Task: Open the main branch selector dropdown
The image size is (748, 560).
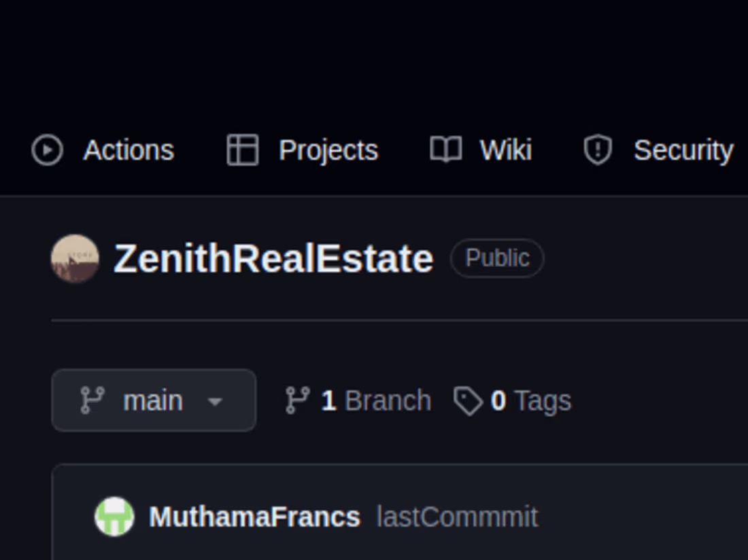Action: tap(153, 400)
